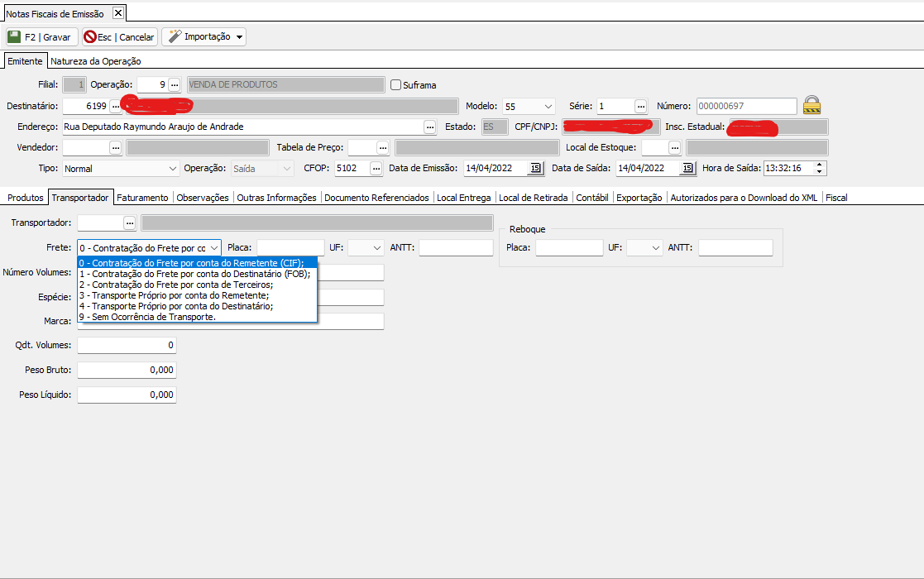Click the F2 Gravar save button

tap(41, 37)
